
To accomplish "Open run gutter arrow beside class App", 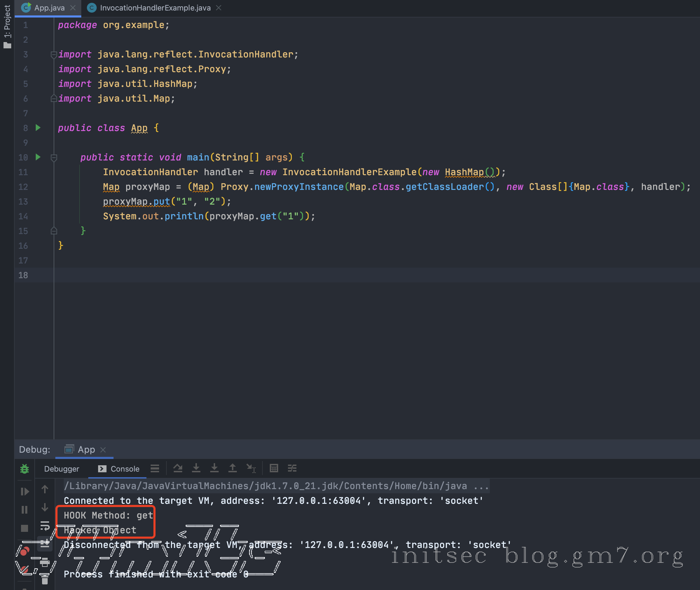I will pyautogui.click(x=38, y=128).
